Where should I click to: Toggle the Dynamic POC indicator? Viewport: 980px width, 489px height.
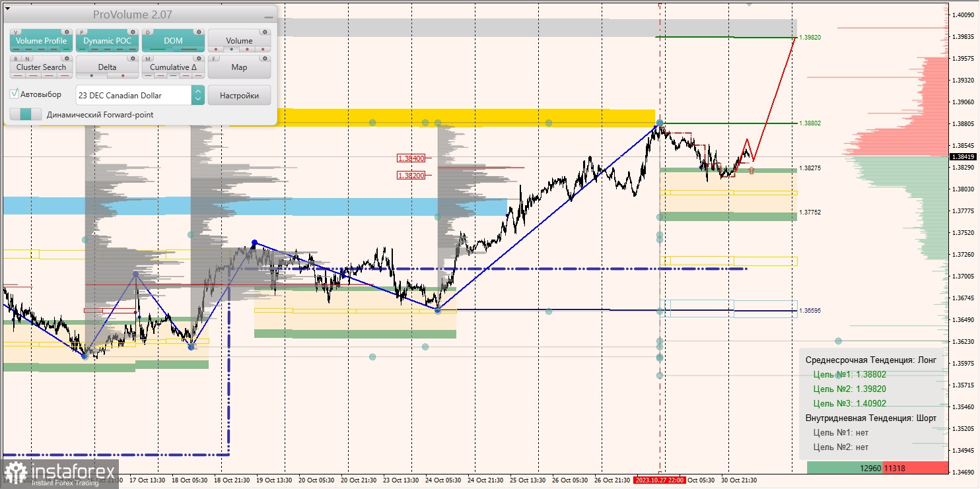[x=107, y=40]
